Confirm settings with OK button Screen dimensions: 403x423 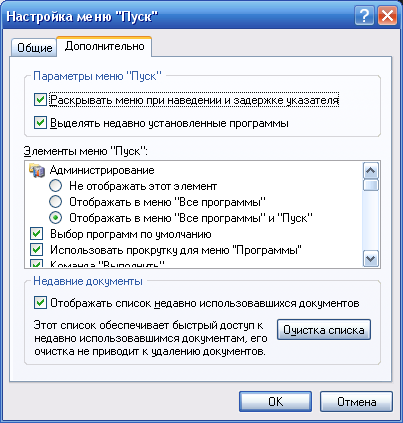click(x=275, y=402)
